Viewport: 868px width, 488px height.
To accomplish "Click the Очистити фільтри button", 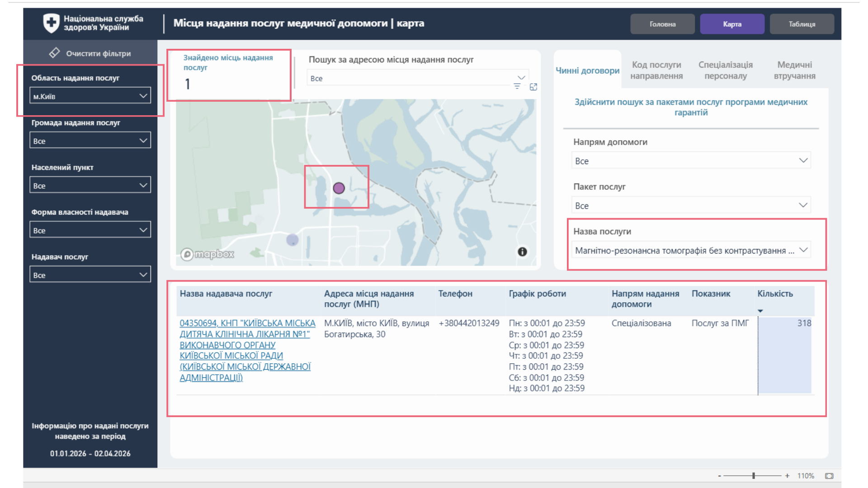I will pyautogui.click(x=90, y=53).
